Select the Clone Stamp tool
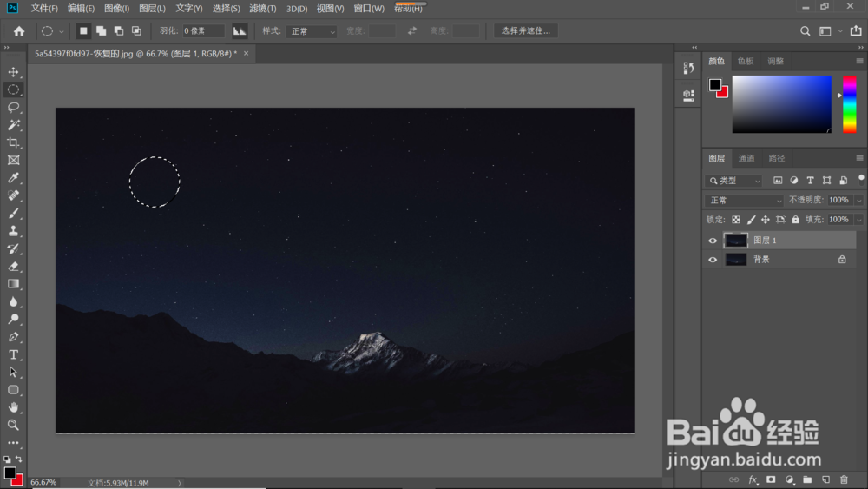Image resolution: width=868 pixels, height=489 pixels. 13,231
